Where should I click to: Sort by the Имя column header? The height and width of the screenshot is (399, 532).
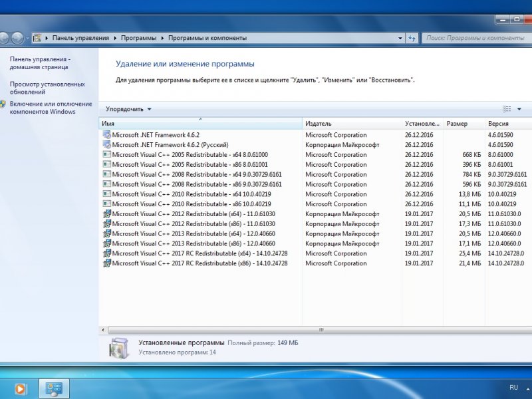[x=201, y=124]
